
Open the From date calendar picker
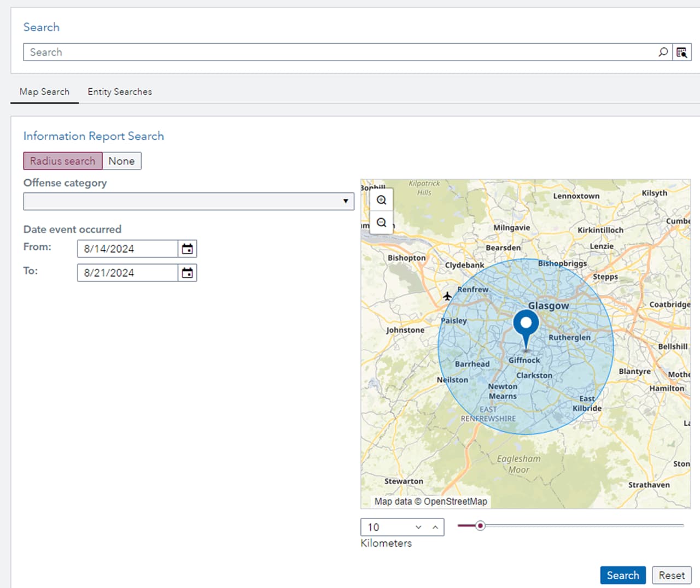[187, 249]
